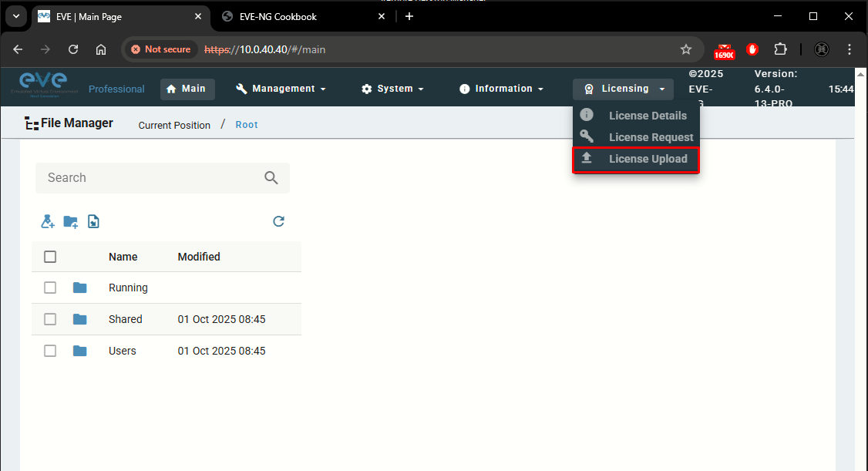Click the search magnifier icon
The width and height of the screenshot is (868, 471).
tap(271, 177)
